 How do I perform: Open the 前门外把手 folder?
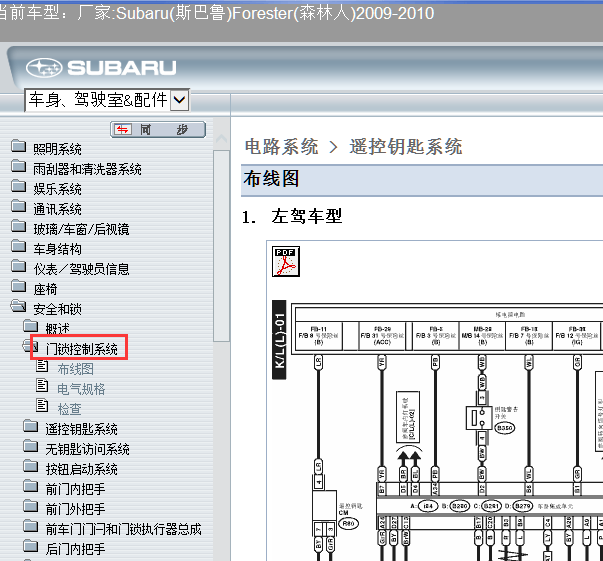coord(75,509)
